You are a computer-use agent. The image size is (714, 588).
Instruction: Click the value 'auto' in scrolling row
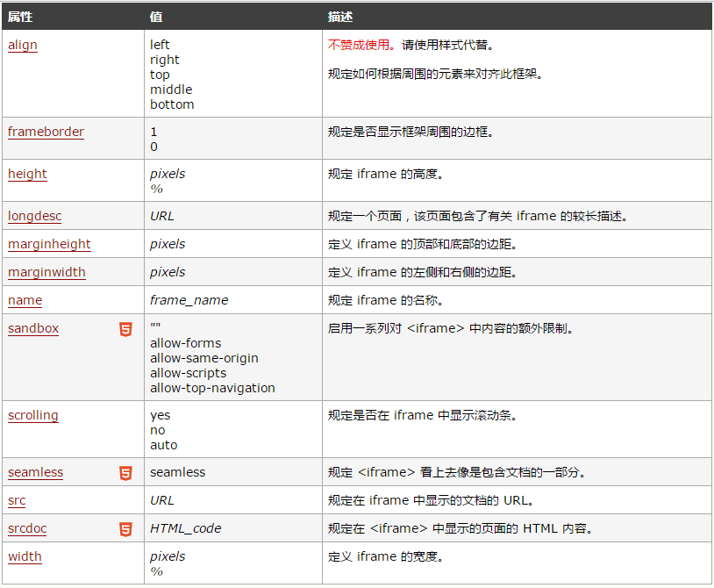pyautogui.click(x=164, y=446)
